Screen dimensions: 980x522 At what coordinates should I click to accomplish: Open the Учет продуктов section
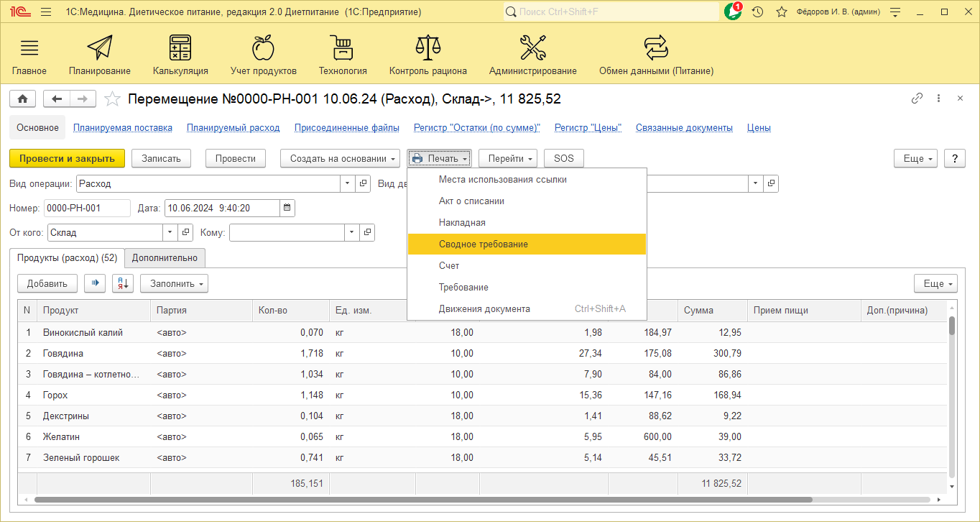coord(263,56)
